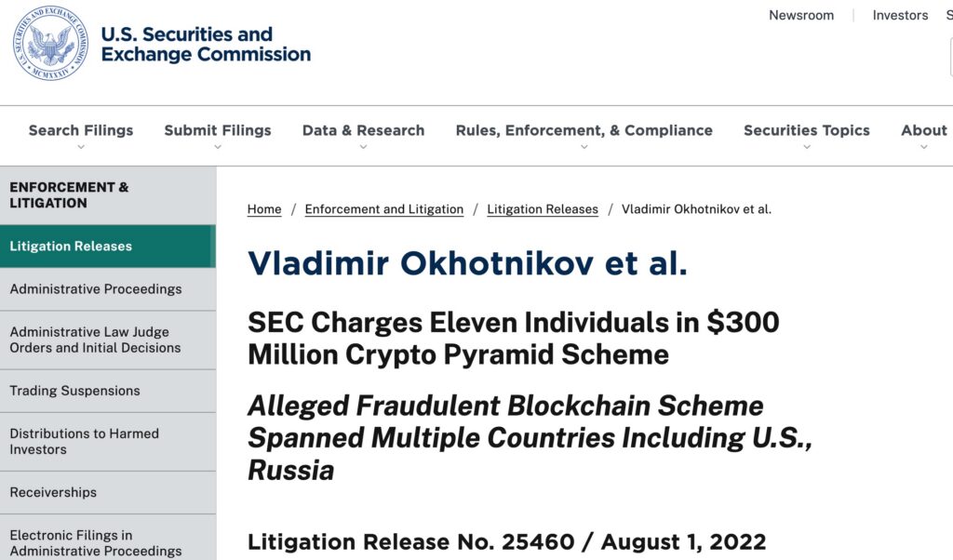The height and width of the screenshot is (560, 953).
Task: Navigate to the Newsroom page
Action: click(x=801, y=15)
